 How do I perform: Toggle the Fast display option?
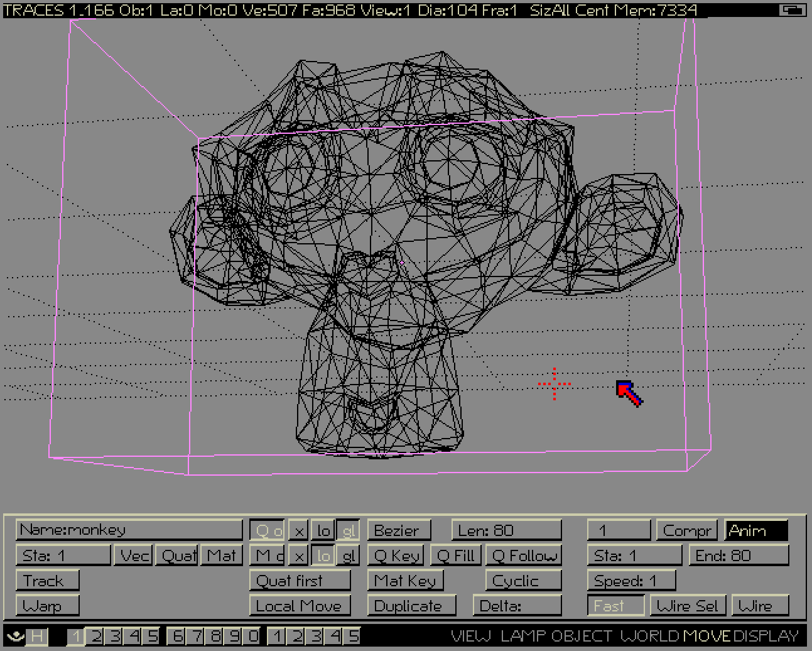615,606
